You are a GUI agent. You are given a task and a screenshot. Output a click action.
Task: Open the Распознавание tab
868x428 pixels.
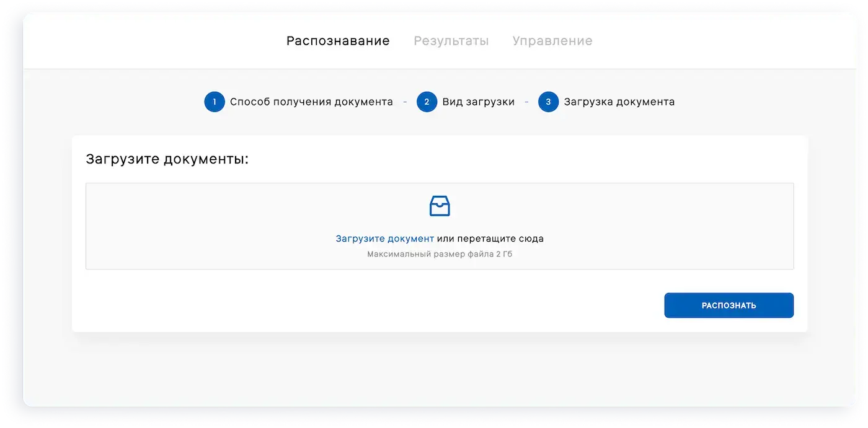point(338,41)
